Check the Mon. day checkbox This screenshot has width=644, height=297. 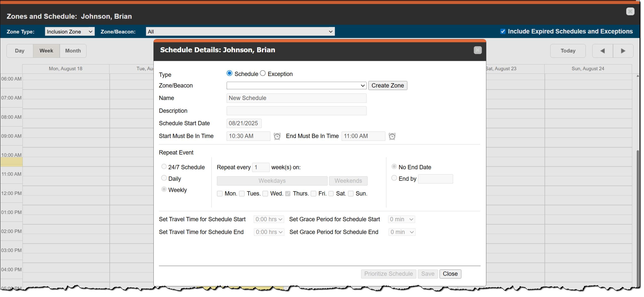click(220, 194)
